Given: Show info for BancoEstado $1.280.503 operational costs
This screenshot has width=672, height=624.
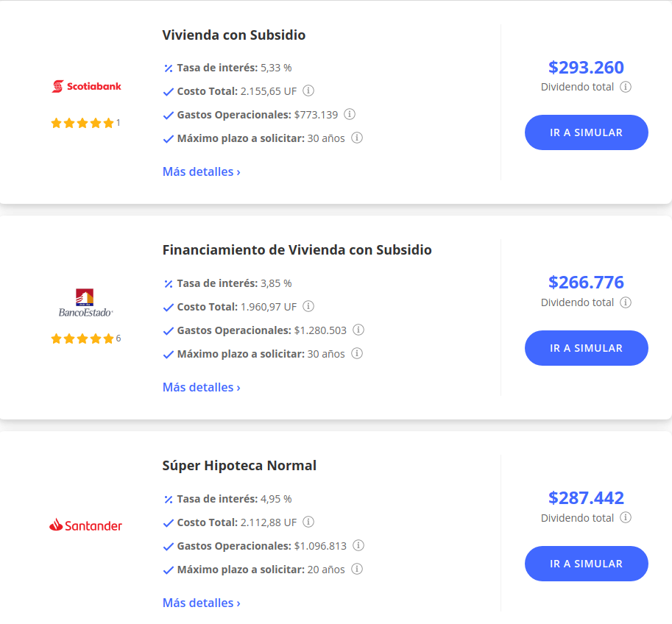Looking at the screenshot, I should pos(358,330).
